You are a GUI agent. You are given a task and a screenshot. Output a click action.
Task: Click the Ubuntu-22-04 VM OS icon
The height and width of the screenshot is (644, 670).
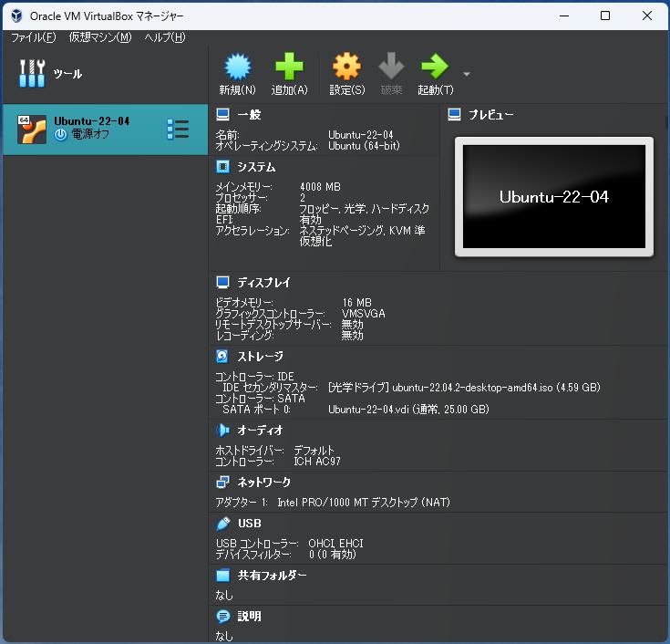32,130
